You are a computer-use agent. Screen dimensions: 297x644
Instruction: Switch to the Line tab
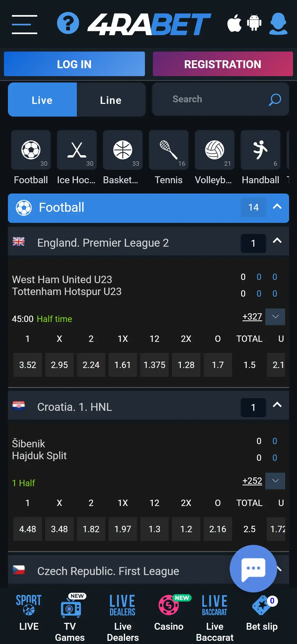pyautogui.click(x=111, y=100)
